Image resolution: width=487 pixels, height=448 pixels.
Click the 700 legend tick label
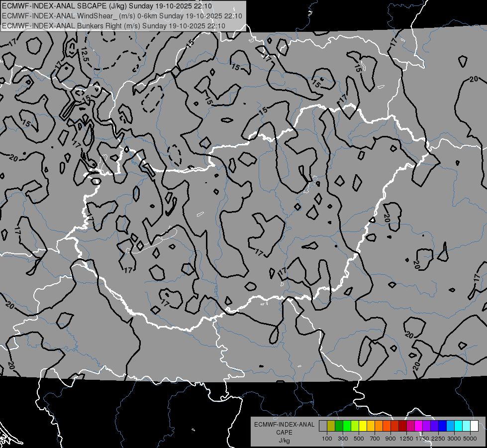375,439
